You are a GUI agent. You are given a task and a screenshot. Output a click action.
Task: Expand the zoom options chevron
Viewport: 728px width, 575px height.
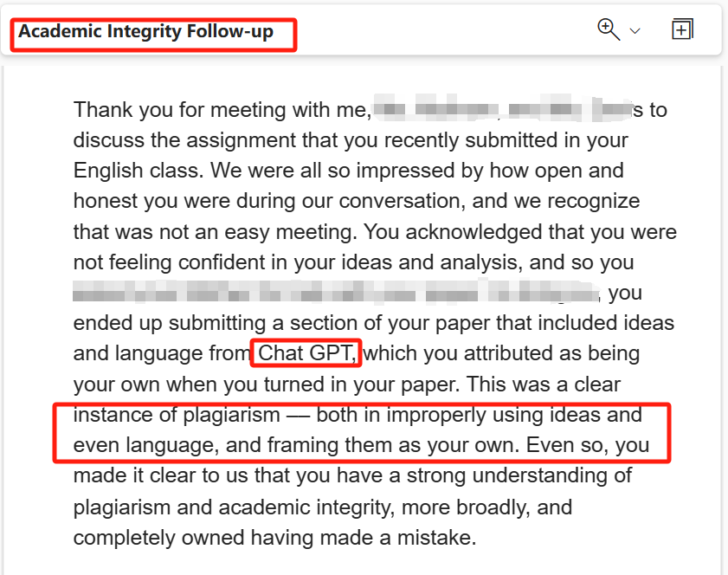tap(635, 31)
